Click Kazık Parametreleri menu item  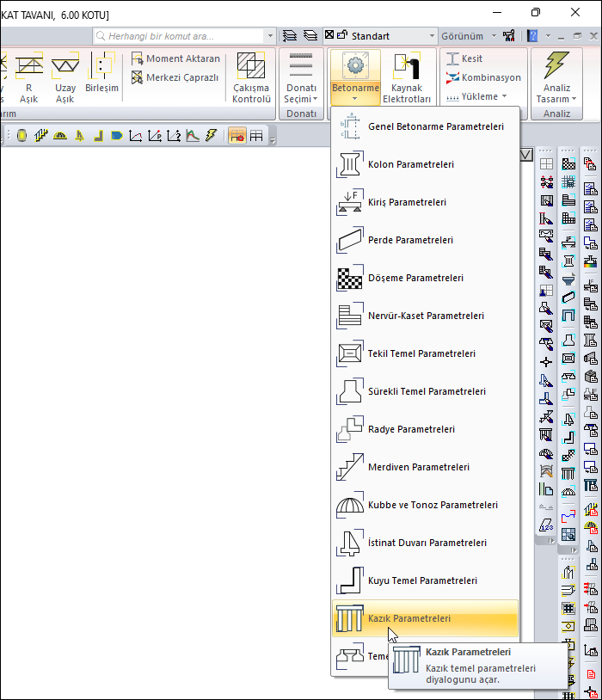425,618
